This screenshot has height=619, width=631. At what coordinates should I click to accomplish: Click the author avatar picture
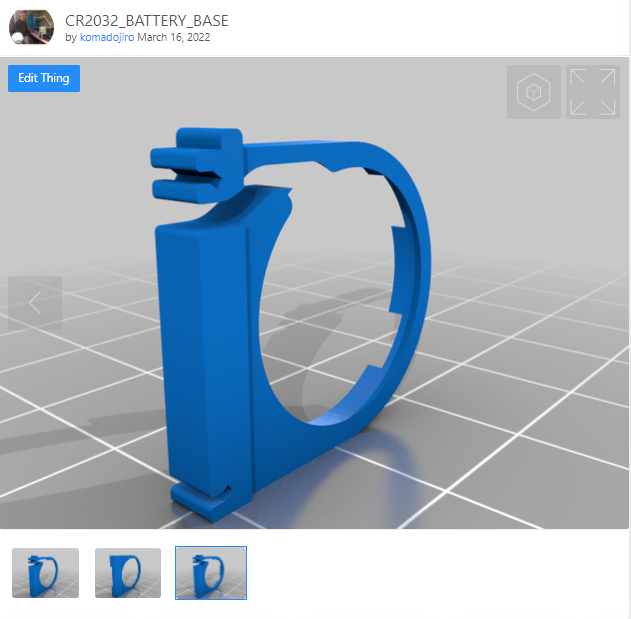31,27
